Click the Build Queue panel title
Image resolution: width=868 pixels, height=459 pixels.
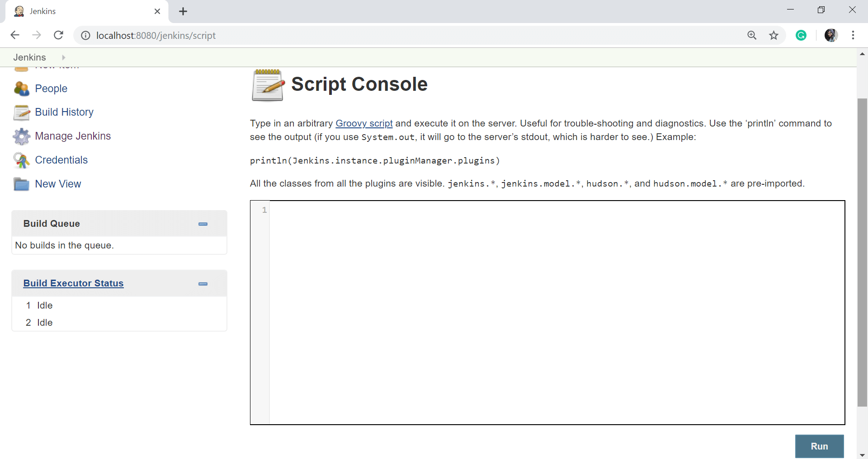(52, 224)
